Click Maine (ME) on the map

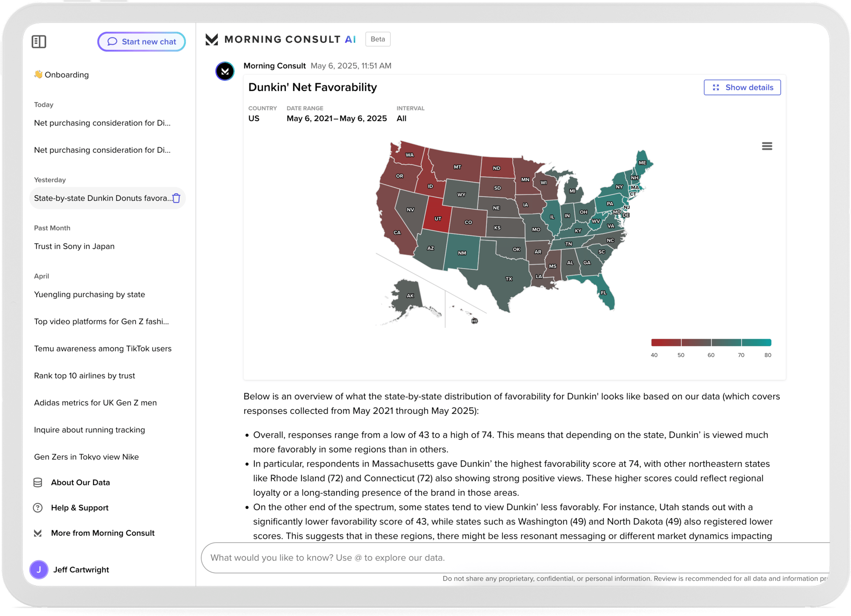point(643,163)
